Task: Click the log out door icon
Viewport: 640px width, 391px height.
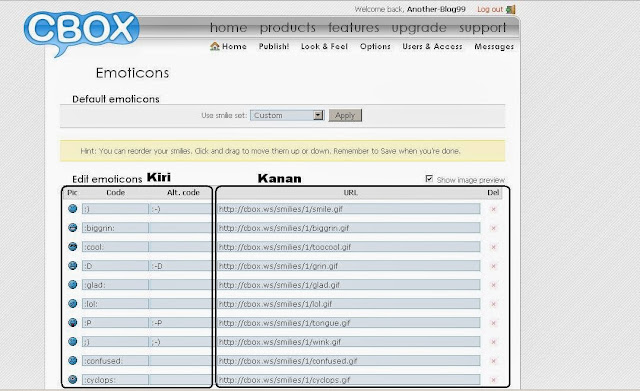Action: tap(511, 9)
